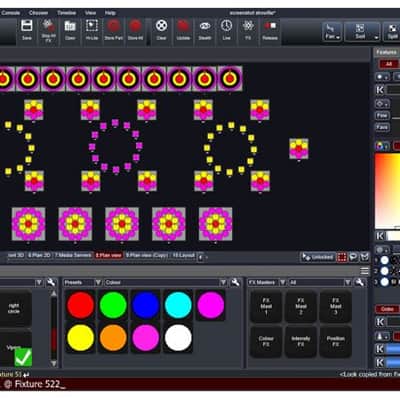Click the Fine button in Features panel
Screen dimensions: 400x400
pos(382,115)
